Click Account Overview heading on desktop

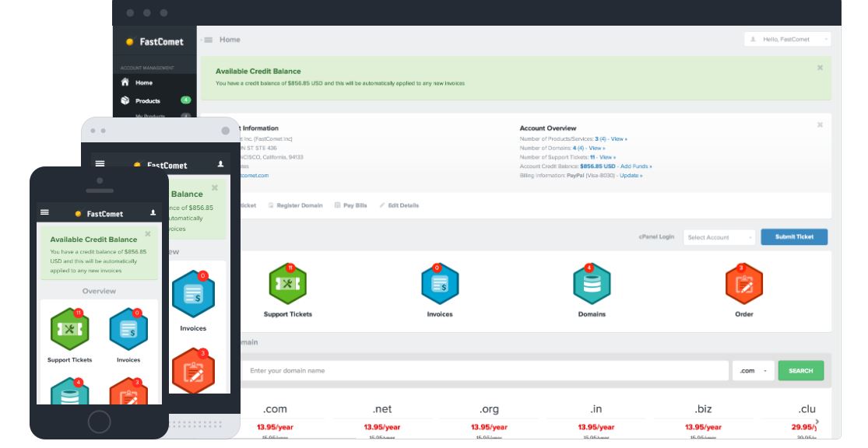click(547, 128)
